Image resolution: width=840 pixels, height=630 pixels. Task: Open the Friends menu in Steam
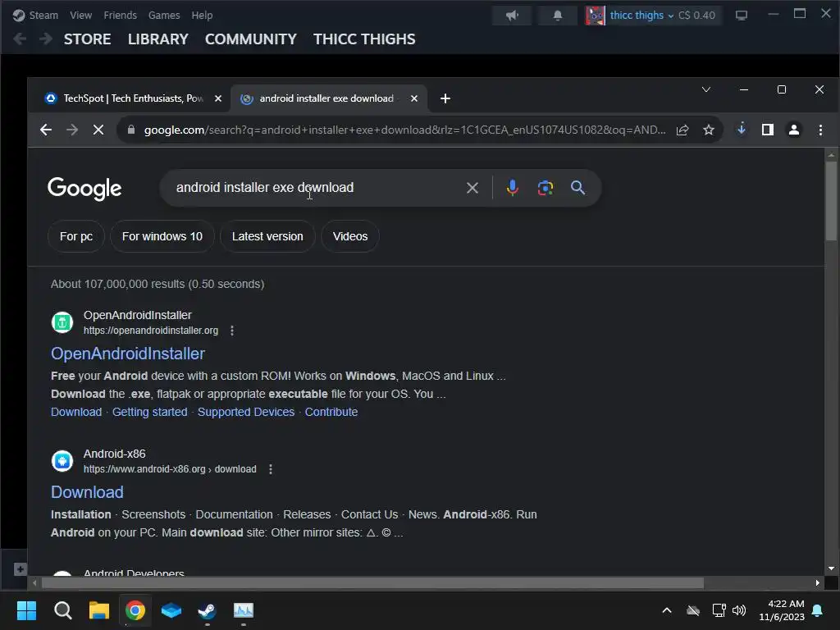[120, 15]
